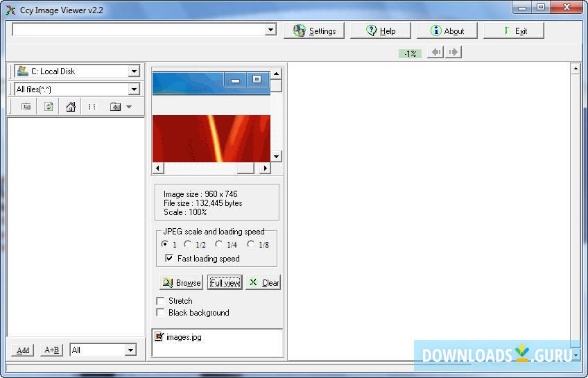Maximize the Ccy Image Viewer window
The width and height of the screenshot is (588, 378).
click(x=540, y=8)
